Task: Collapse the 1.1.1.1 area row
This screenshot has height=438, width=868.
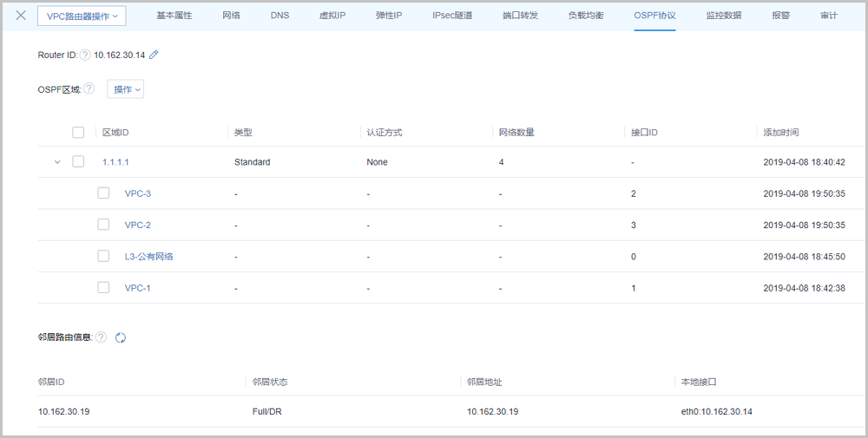Action: (x=57, y=162)
